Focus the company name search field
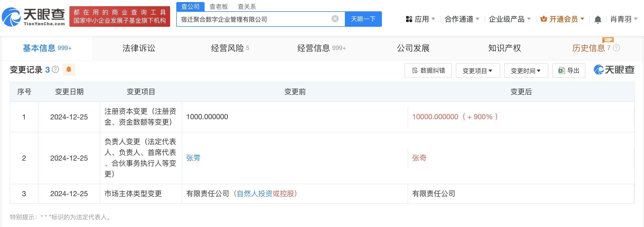644x227 pixels. click(254, 19)
